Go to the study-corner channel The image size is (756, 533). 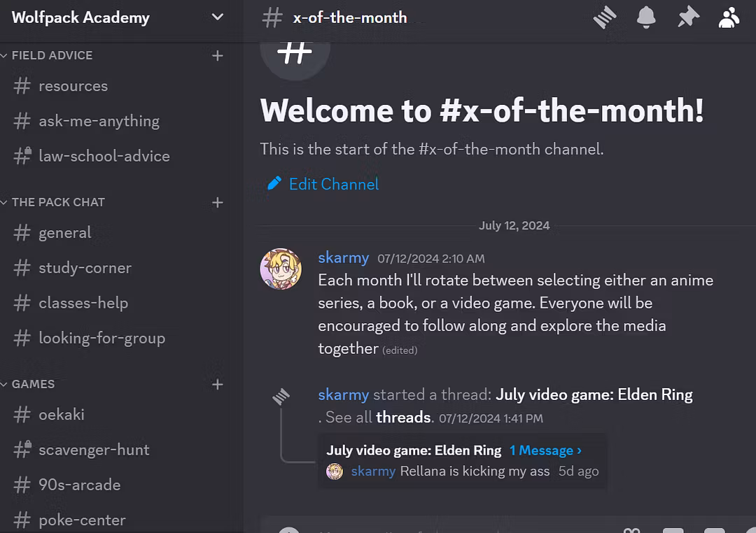(x=85, y=268)
